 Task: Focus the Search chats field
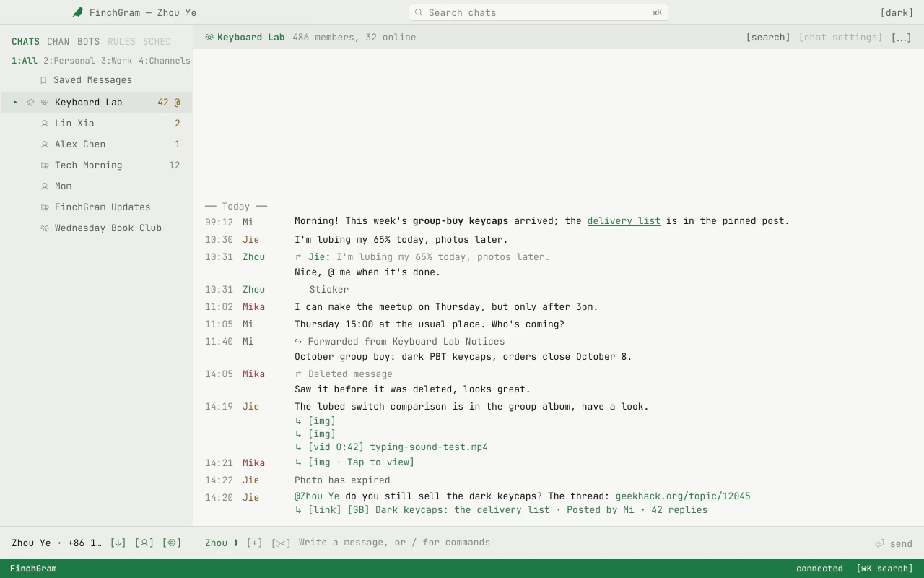click(539, 12)
